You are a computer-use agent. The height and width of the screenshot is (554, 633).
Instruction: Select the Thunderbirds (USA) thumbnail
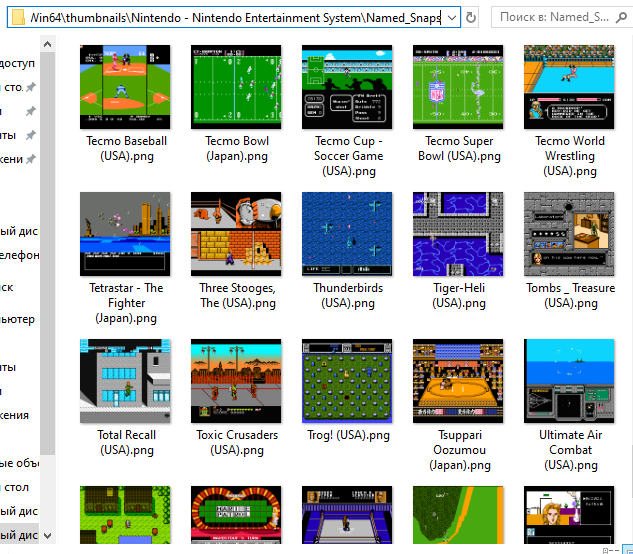tap(347, 234)
